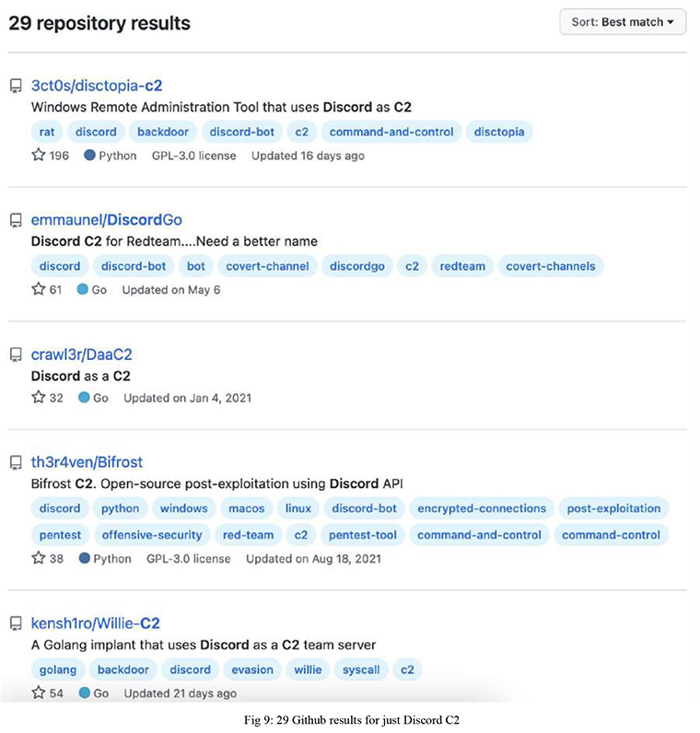
Task: Open the th3r4ven/Bifrost repository link
Action: tap(87, 462)
